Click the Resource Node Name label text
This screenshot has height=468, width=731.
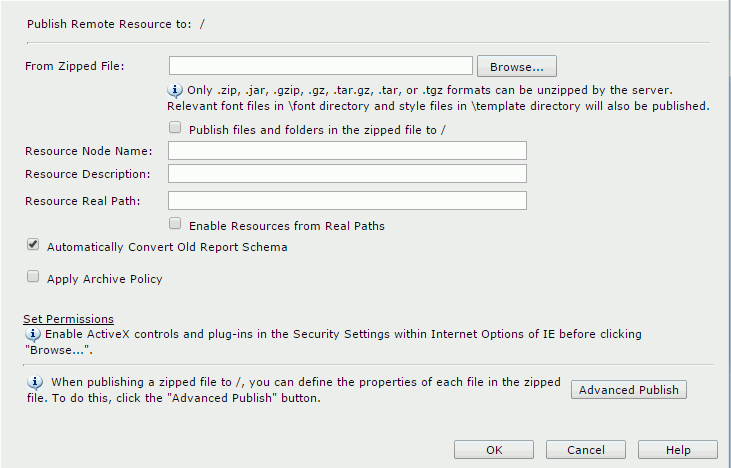click(89, 151)
